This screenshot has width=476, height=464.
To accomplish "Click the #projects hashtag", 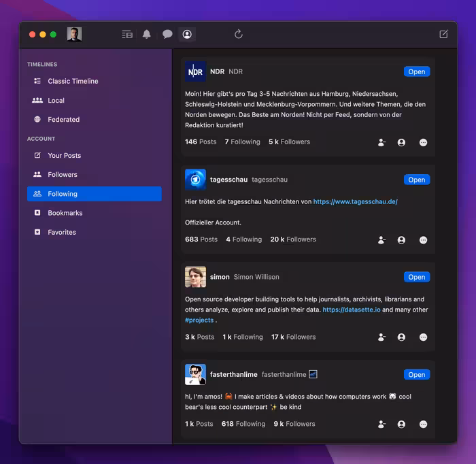I will 199,320.
